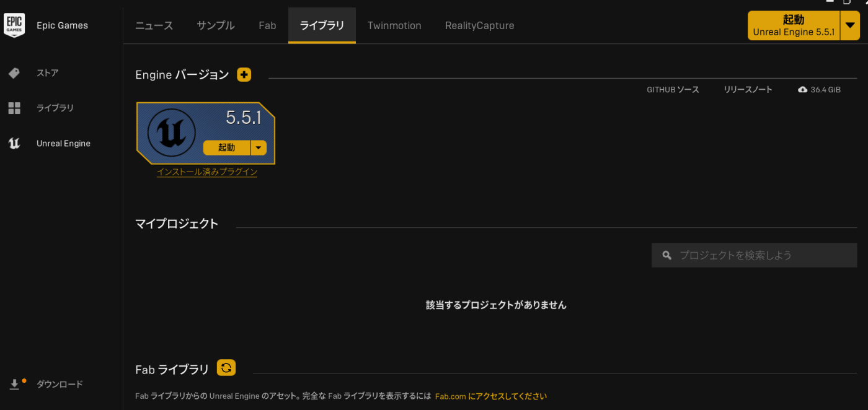Expand the top-right launch version dropdown arrow
This screenshot has height=410, width=868.
pos(850,25)
